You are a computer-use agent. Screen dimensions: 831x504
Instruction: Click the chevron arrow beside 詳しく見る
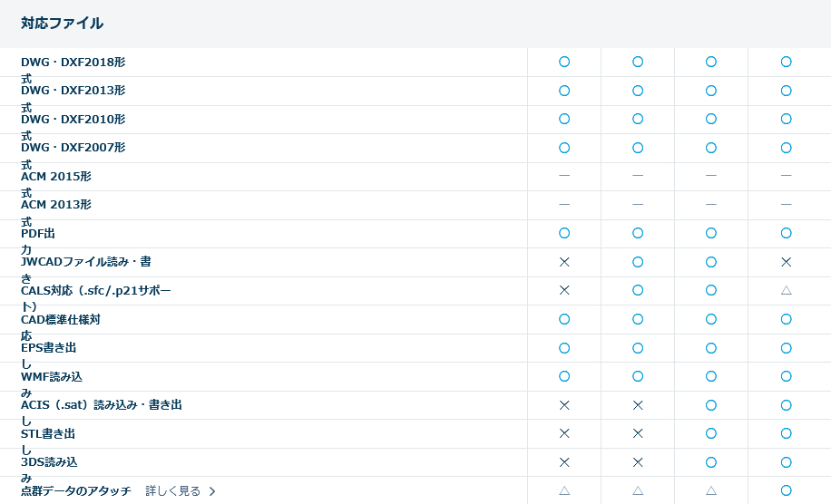pos(212,491)
